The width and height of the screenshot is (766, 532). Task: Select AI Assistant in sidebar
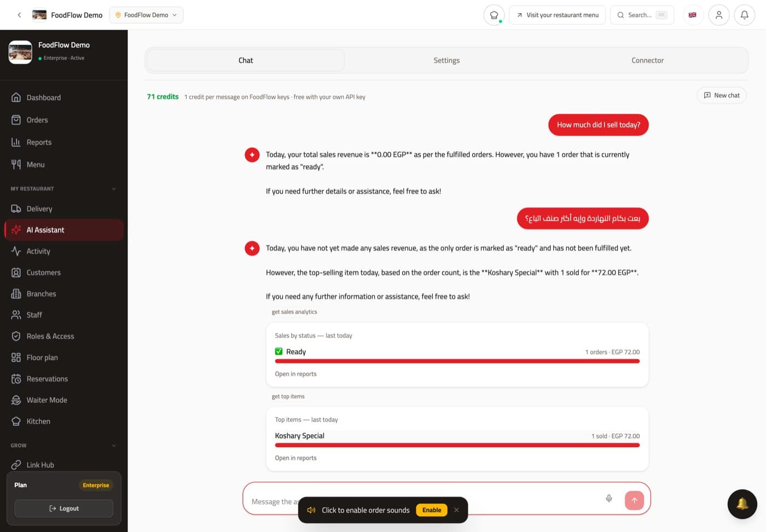[x=64, y=230]
